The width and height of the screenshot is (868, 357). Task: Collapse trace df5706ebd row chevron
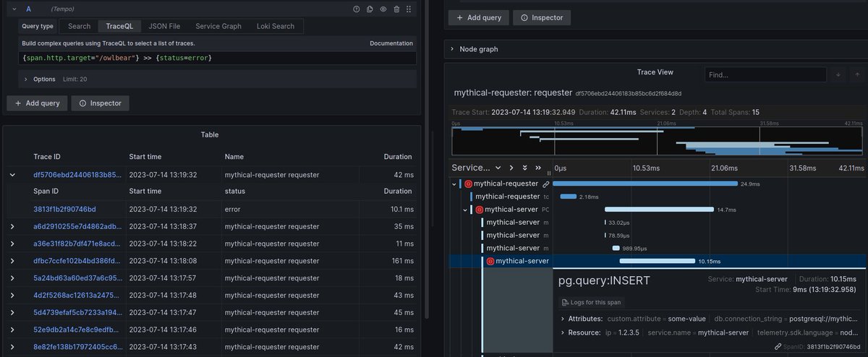[12, 174]
